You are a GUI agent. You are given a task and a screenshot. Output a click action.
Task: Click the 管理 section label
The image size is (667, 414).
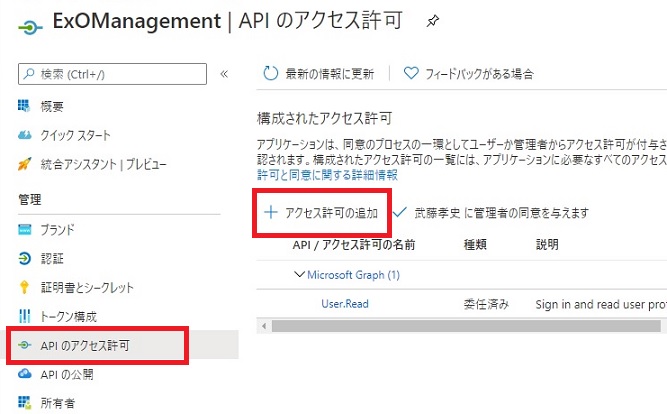[30, 199]
